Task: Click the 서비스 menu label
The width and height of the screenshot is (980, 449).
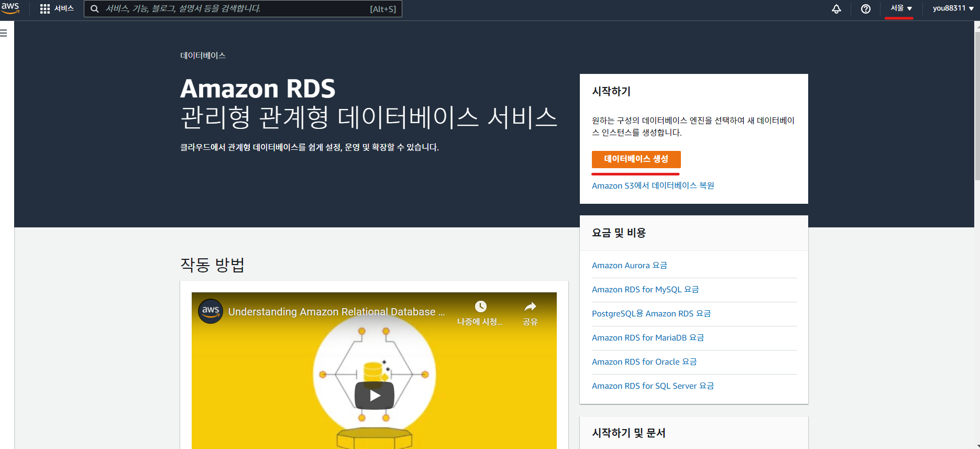Action: tap(64, 9)
